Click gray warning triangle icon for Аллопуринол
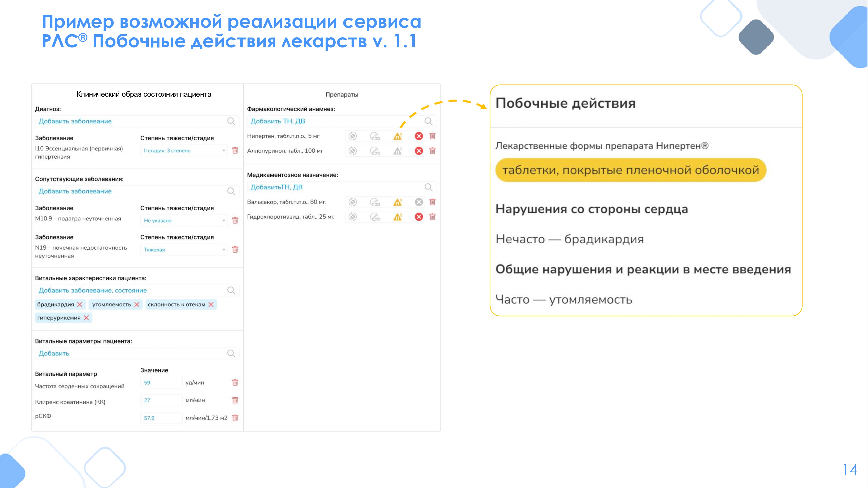This screenshot has width=868, height=488. (x=398, y=151)
